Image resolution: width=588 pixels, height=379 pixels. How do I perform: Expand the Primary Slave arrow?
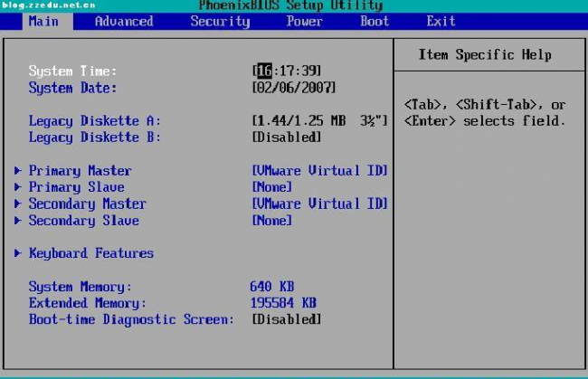[17, 186]
